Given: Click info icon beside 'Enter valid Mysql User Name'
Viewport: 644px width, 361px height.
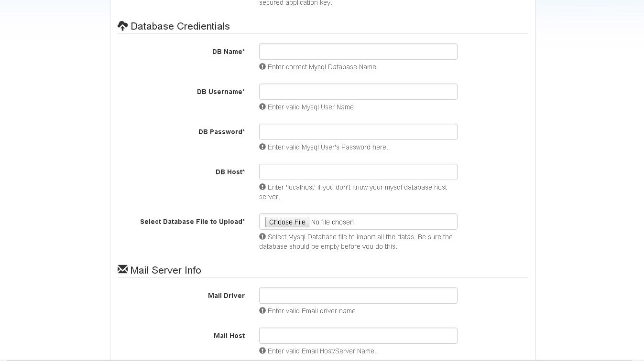Looking at the screenshot, I should coord(262,107).
